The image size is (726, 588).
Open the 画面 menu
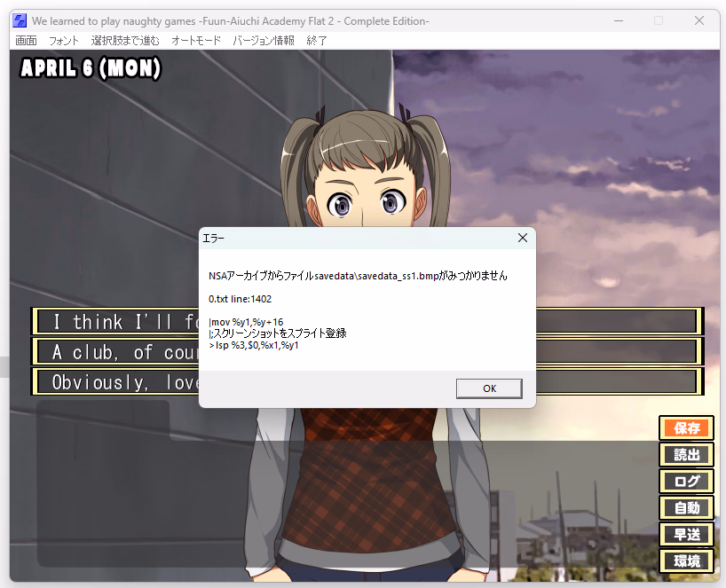[27, 41]
